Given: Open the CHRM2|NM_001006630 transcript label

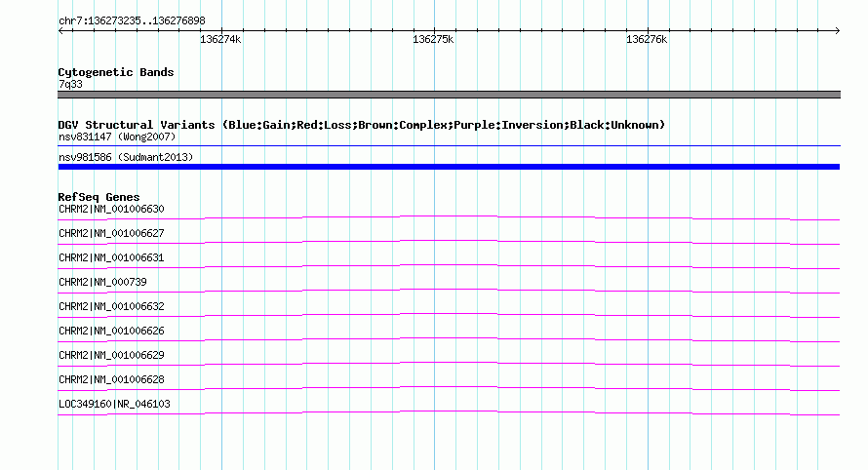Looking at the screenshot, I should 111,210.
